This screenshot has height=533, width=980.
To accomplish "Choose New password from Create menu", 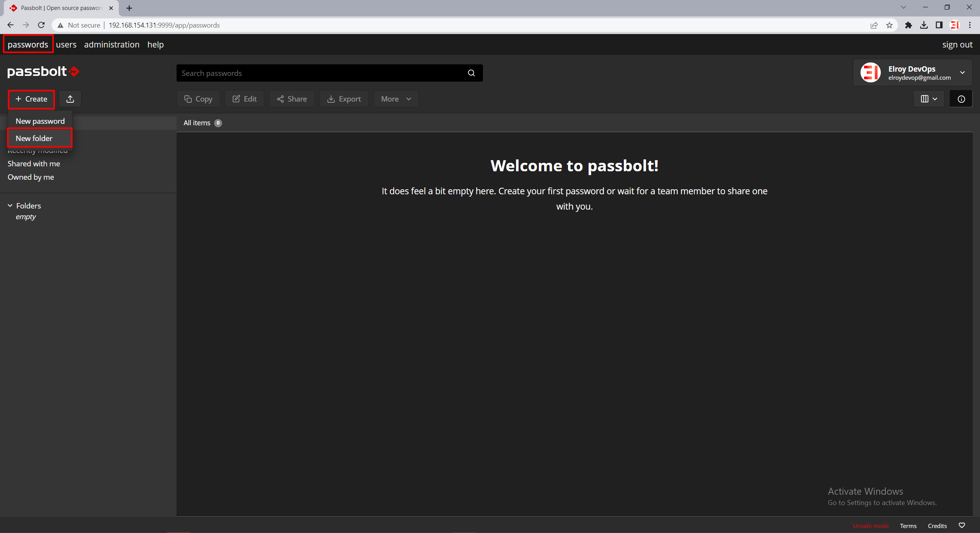I will click(40, 121).
